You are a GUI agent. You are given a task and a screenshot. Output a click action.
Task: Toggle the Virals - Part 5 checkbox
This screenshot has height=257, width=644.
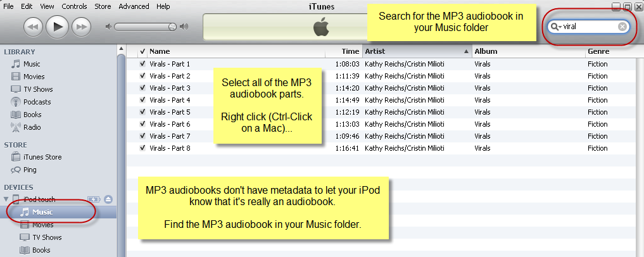pyautogui.click(x=142, y=111)
